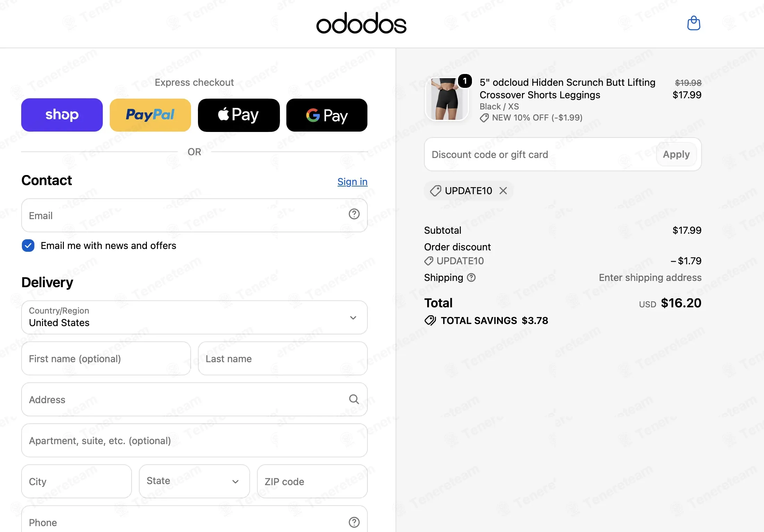Remove the UPDATE10 discount code
Image resolution: width=764 pixels, height=532 pixels.
point(503,191)
